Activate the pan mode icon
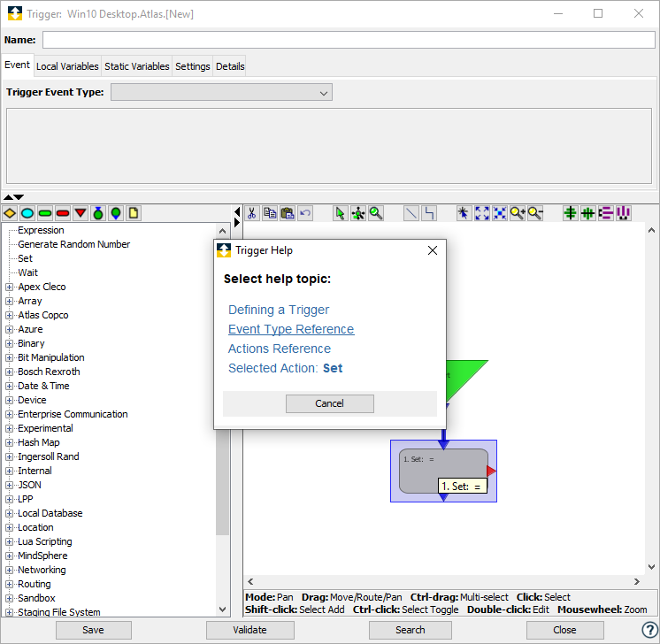The width and height of the screenshot is (660, 644). [x=358, y=213]
